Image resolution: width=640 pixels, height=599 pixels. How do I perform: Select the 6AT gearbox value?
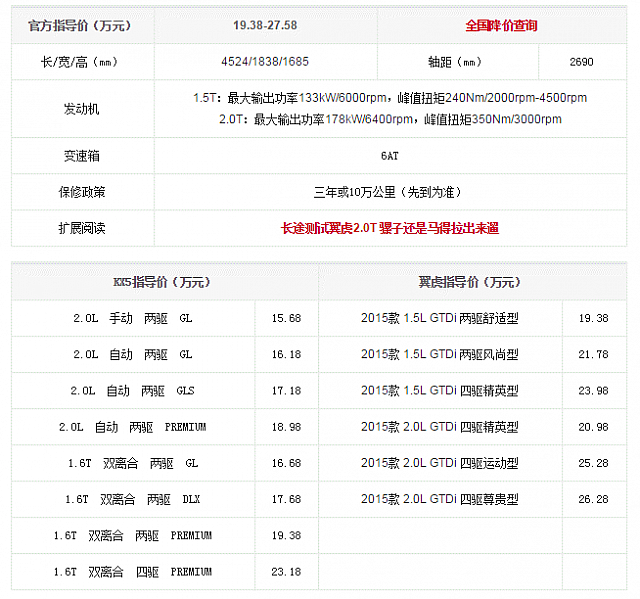tap(390, 156)
